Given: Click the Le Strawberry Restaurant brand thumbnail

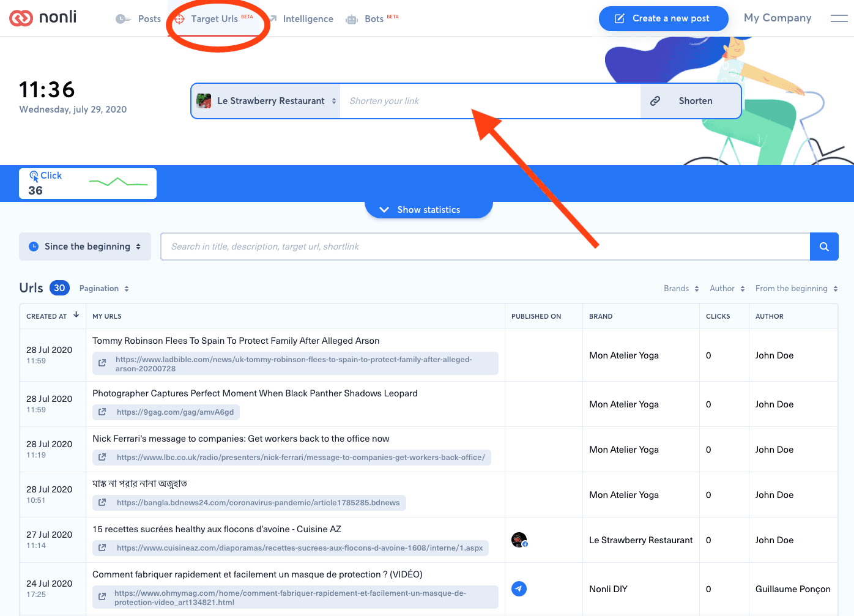Looking at the screenshot, I should [204, 101].
